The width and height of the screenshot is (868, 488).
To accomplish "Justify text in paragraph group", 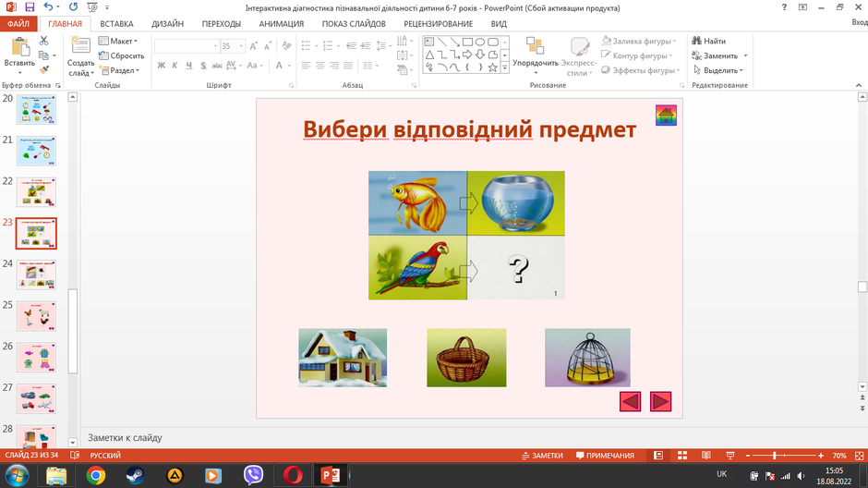I will point(347,66).
